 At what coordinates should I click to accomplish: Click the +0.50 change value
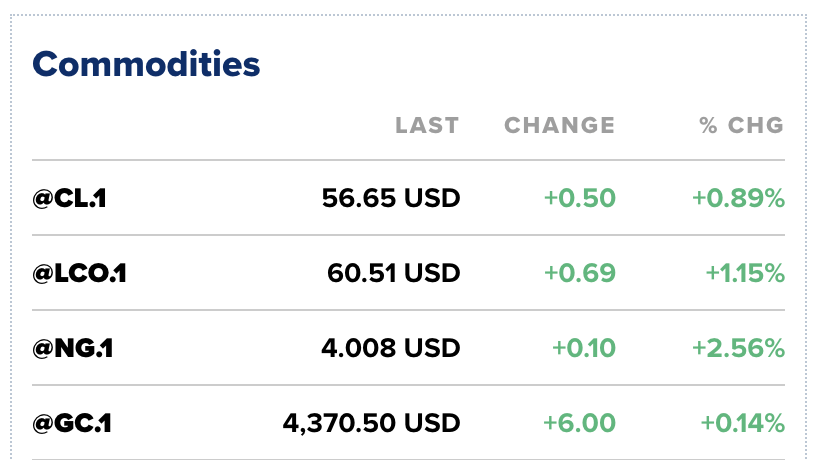[580, 198]
